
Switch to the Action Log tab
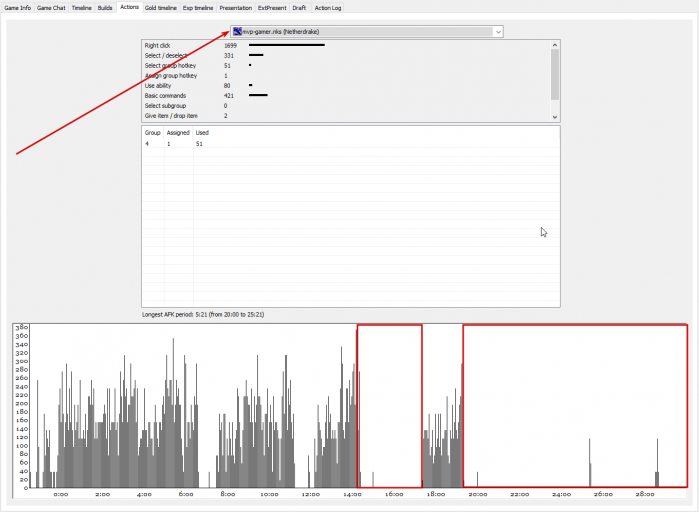pos(328,8)
